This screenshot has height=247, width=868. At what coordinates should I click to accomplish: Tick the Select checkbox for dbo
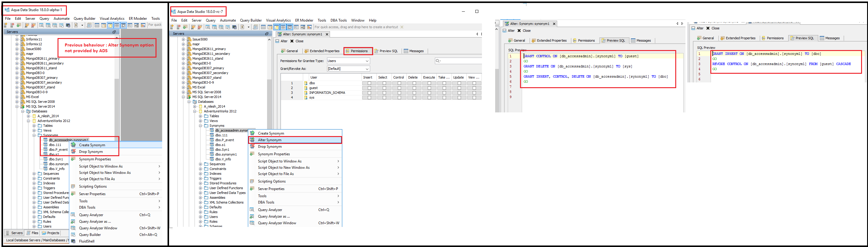tap(384, 83)
